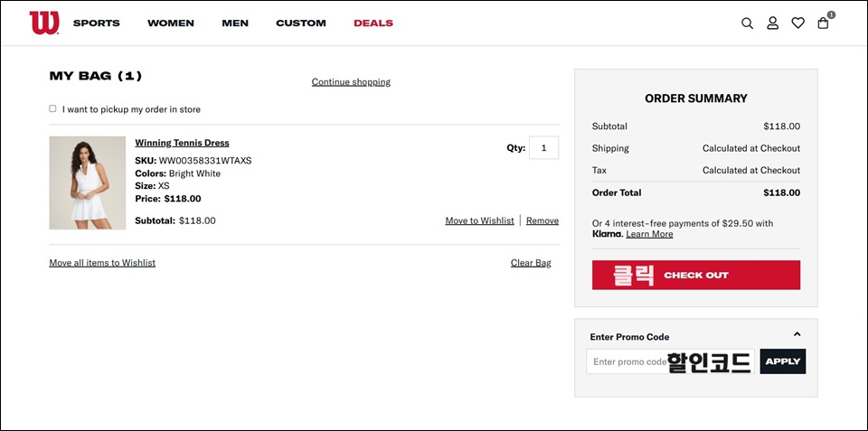Click Move to Wishlist for the dress
The image size is (868, 431).
coord(480,220)
